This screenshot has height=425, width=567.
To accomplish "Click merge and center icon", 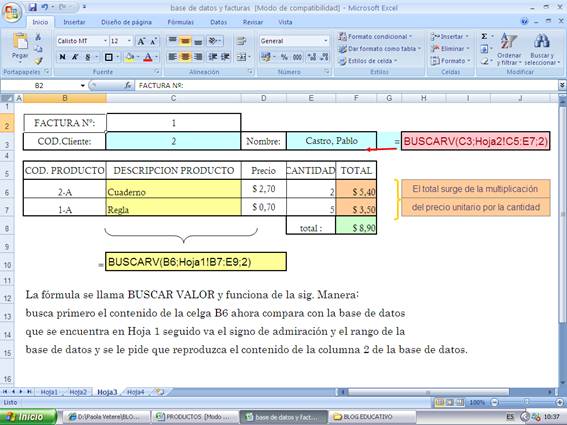I will (x=241, y=57).
